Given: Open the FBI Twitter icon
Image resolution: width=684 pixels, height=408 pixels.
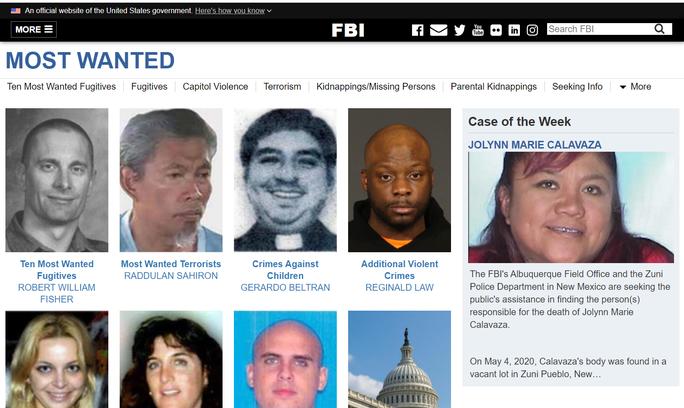Looking at the screenshot, I should click(x=459, y=30).
